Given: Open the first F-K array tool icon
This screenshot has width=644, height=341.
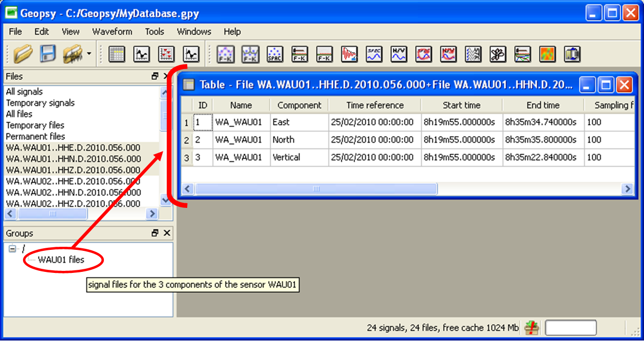Looking at the screenshot, I should click(225, 54).
